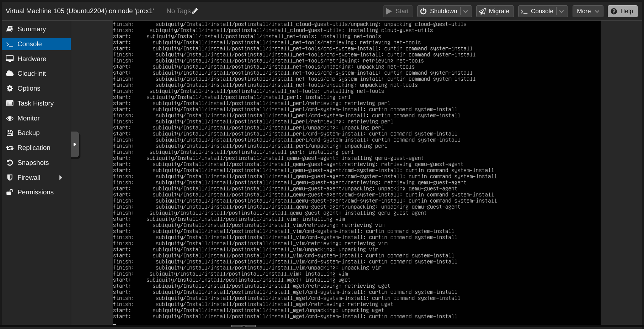Click the Firewall shield icon

10,178
